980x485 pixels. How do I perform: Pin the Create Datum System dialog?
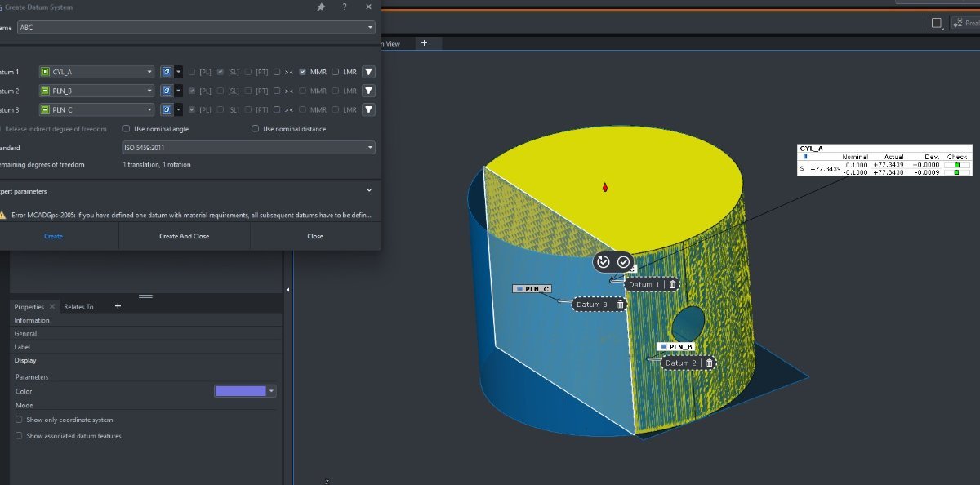pyautogui.click(x=322, y=7)
